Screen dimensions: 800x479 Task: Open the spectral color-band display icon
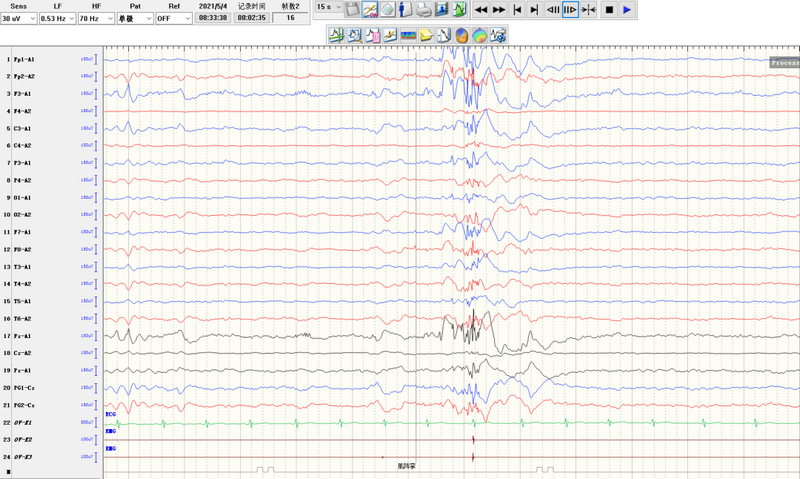click(x=408, y=35)
